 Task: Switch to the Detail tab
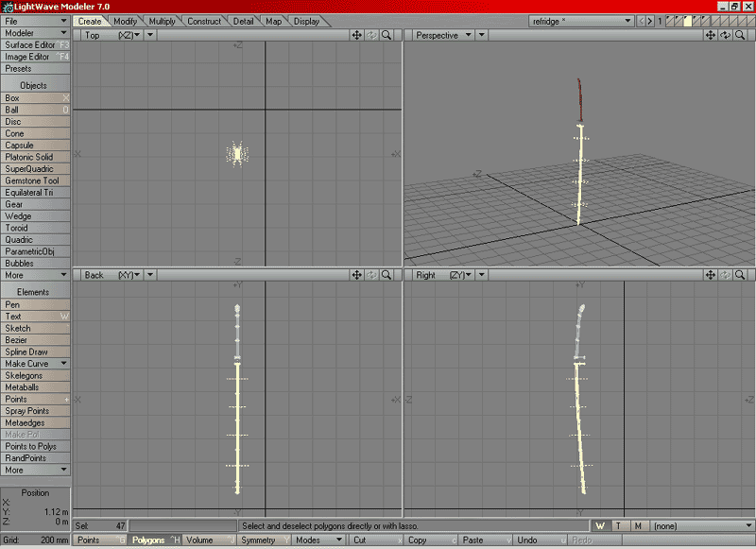244,21
